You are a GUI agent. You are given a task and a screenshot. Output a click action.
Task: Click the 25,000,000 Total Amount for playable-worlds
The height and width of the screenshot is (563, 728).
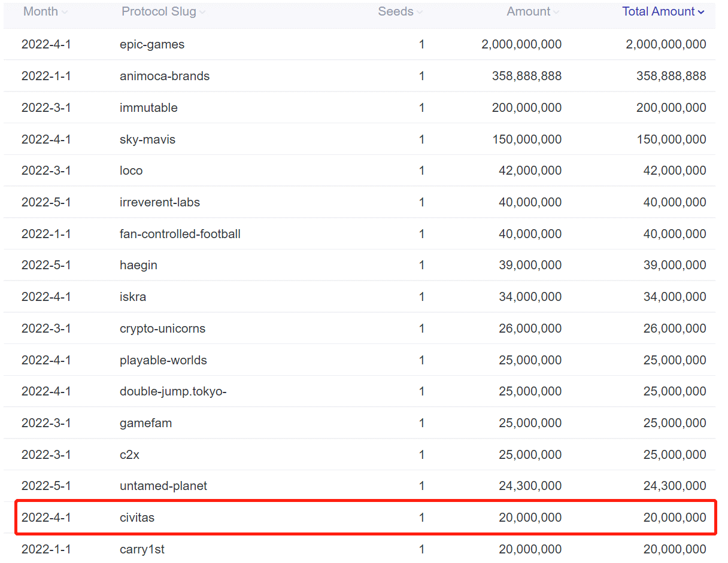[675, 360]
